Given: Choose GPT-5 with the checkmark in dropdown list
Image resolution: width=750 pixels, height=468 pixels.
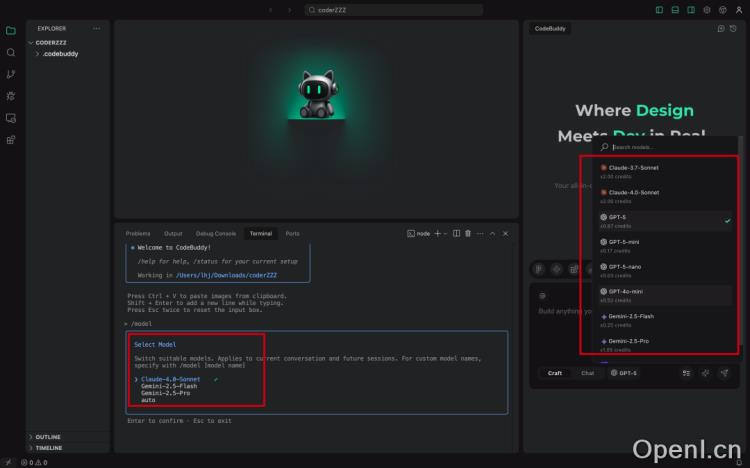Looking at the screenshot, I should [665, 221].
